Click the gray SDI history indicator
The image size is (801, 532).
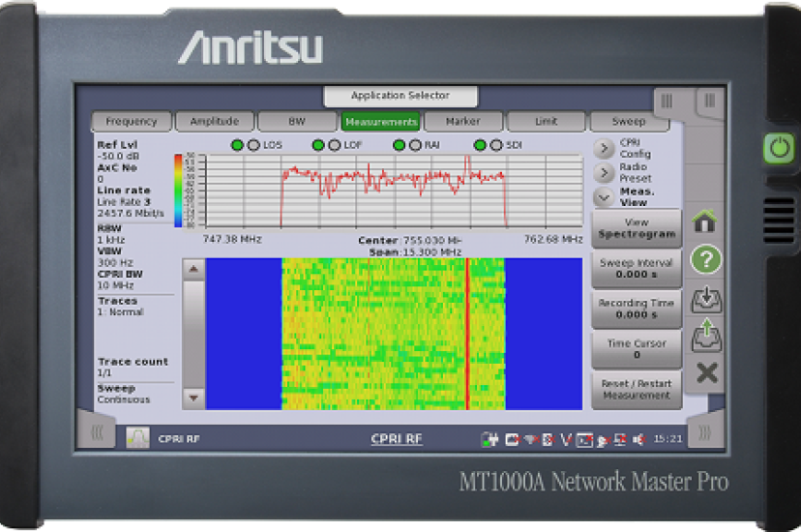[496, 145]
